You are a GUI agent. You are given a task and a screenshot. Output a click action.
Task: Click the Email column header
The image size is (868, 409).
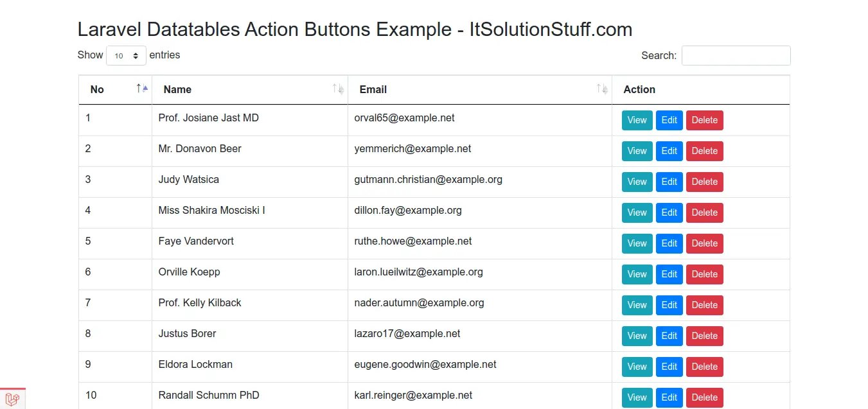pyautogui.click(x=373, y=90)
